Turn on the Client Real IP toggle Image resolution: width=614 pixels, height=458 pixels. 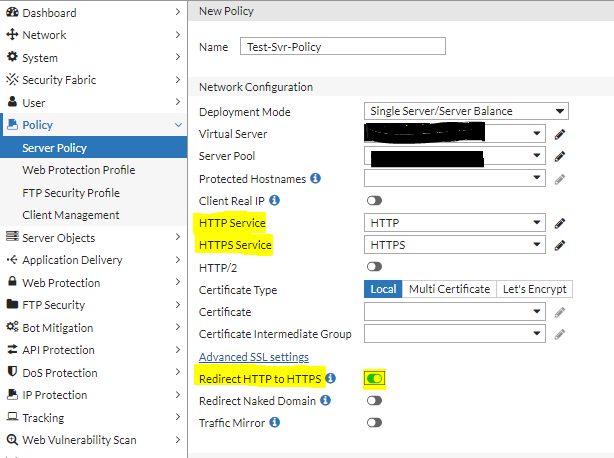point(375,201)
